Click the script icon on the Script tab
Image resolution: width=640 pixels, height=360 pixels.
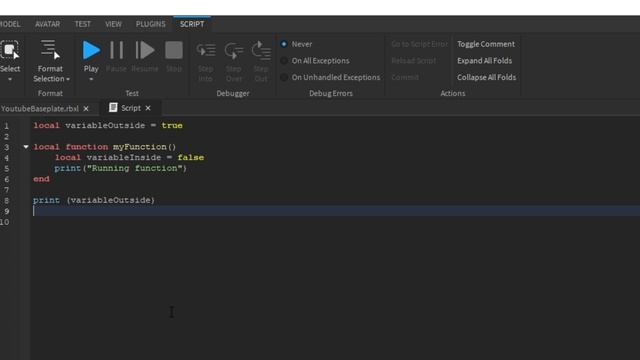(113, 107)
